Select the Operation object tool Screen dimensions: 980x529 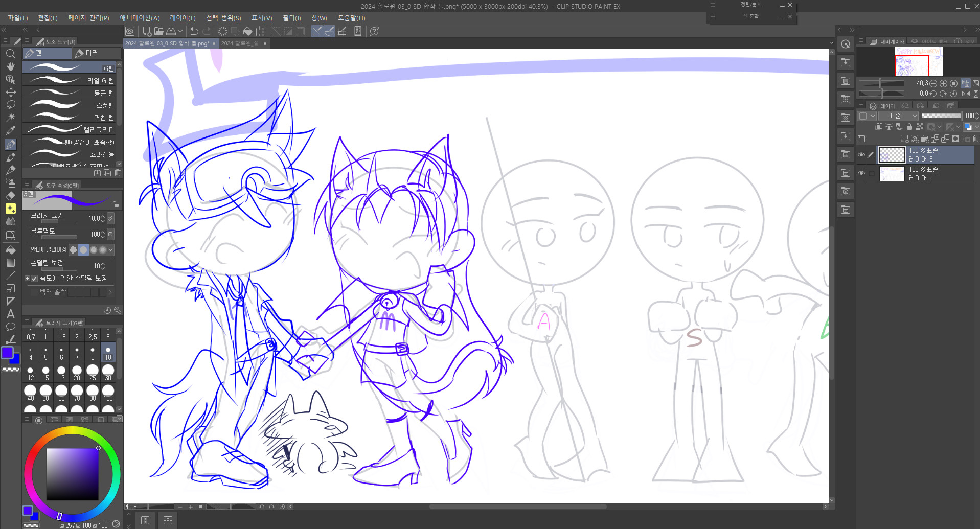(10, 79)
